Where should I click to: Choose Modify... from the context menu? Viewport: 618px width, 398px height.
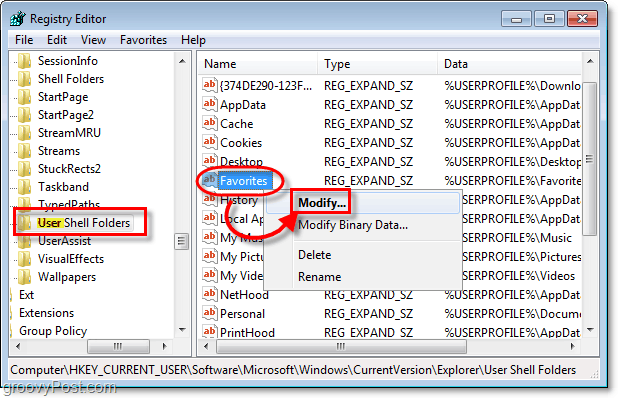[363, 203]
